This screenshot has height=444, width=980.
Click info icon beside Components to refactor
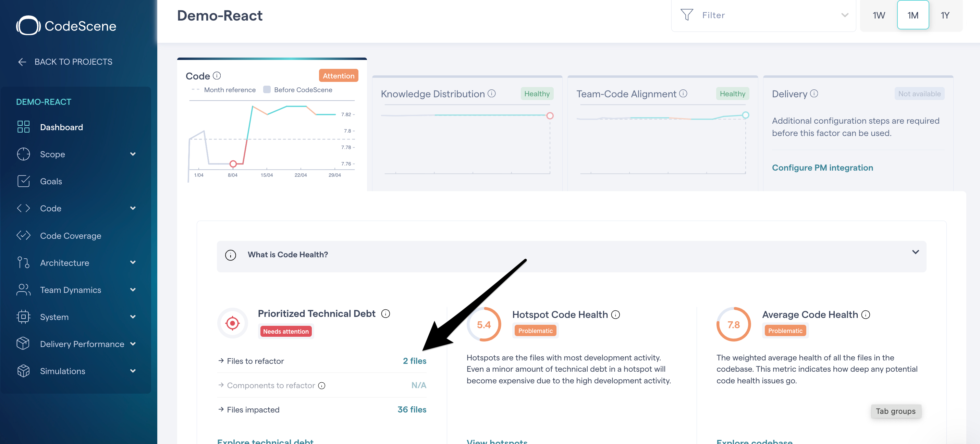[321, 386]
